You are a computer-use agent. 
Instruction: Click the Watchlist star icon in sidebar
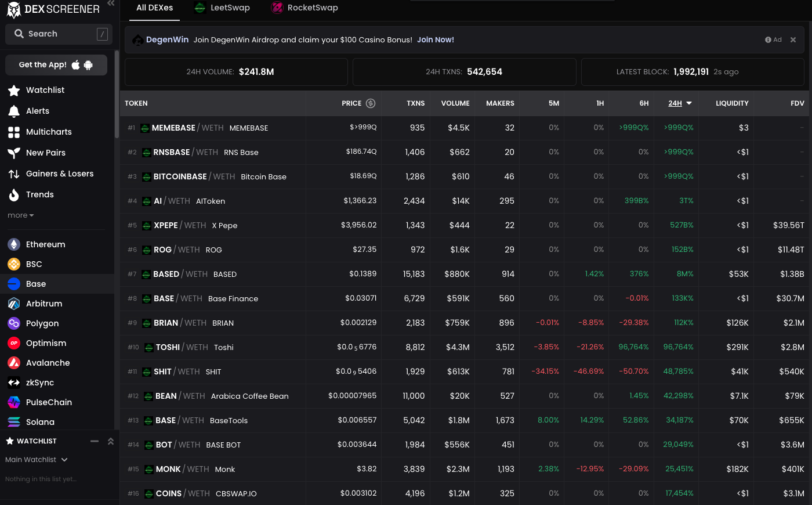point(14,91)
